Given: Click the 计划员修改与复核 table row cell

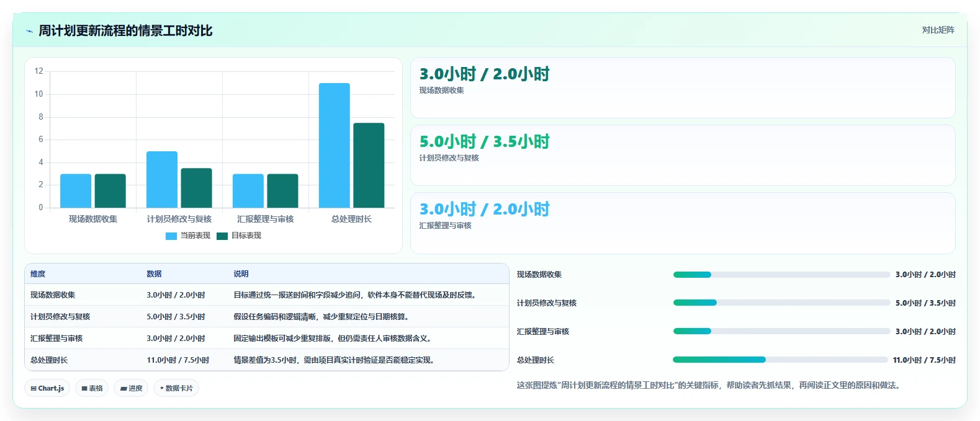Looking at the screenshot, I should (x=60, y=317).
